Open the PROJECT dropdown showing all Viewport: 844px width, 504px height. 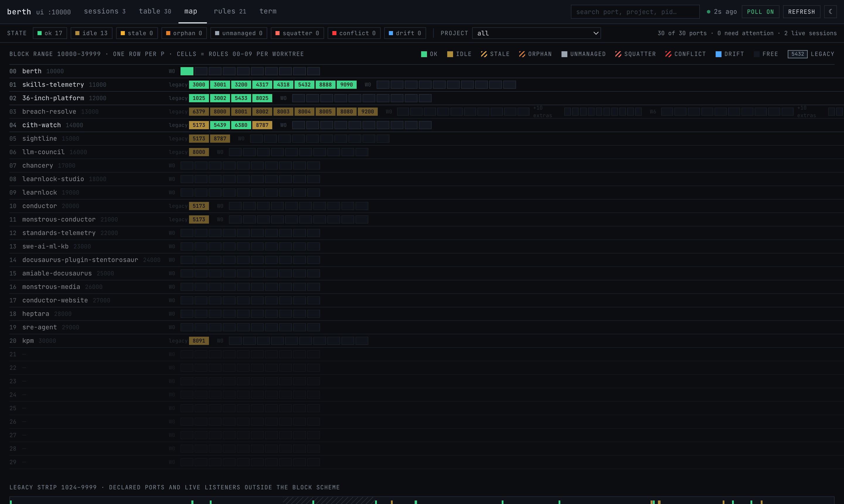536,33
